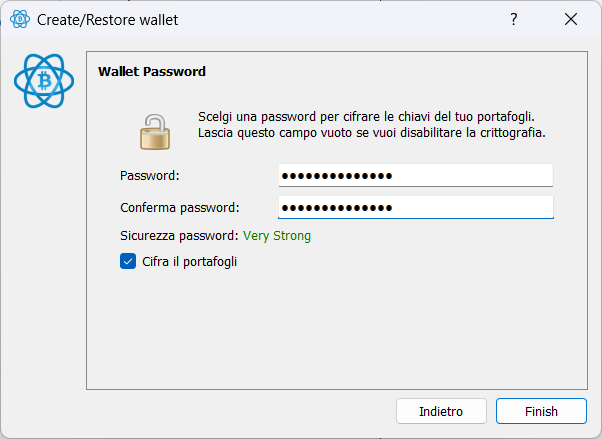Focus the Conferma password input field
The height and width of the screenshot is (439, 602).
click(416, 207)
